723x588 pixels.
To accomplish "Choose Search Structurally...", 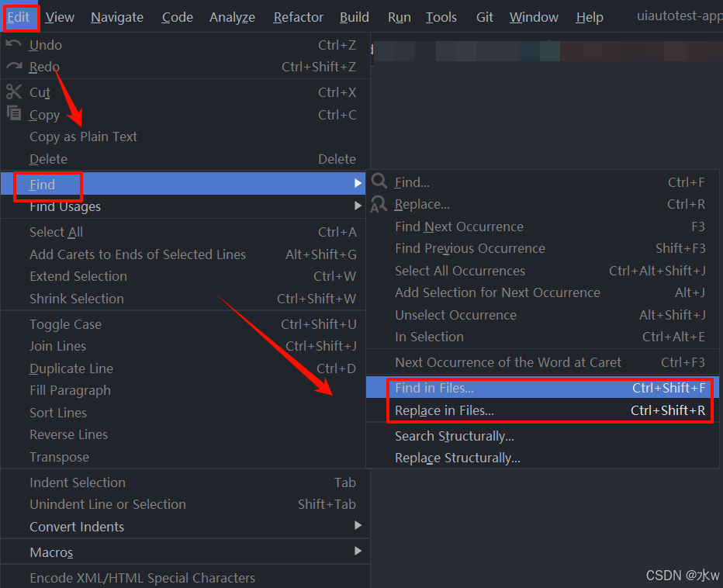I will [x=543, y=436].
